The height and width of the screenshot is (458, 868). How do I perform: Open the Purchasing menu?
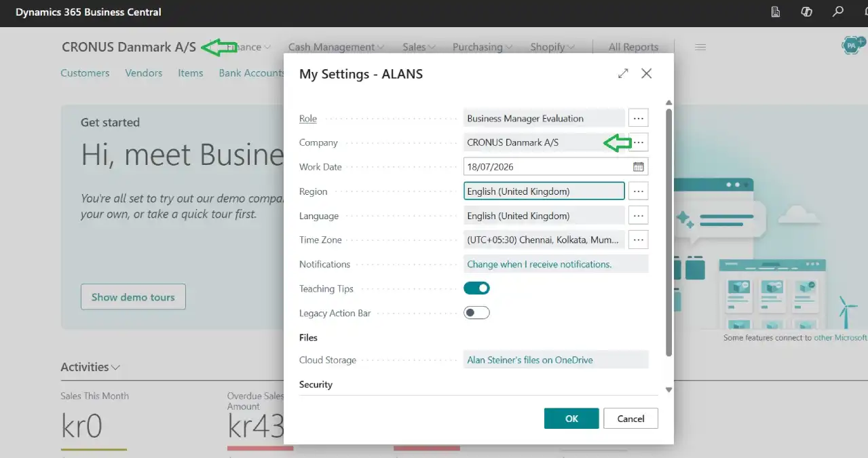pyautogui.click(x=483, y=47)
